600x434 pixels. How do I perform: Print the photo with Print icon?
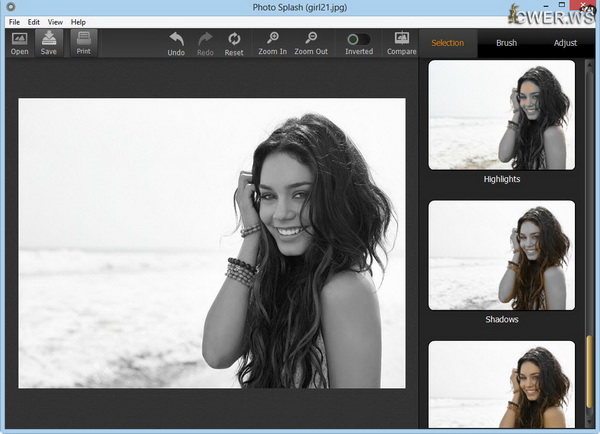(83, 43)
